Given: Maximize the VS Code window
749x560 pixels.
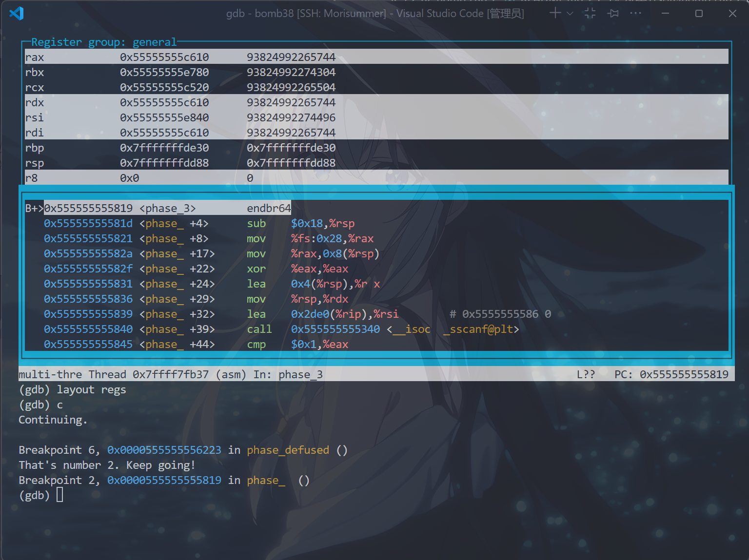Looking at the screenshot, I should 699,13.
